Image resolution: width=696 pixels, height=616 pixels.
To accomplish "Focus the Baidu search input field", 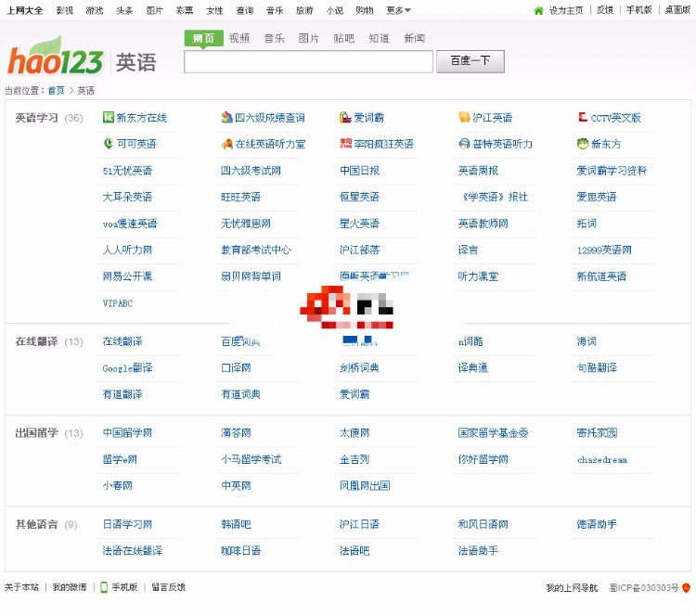I will tap(308, 61).
